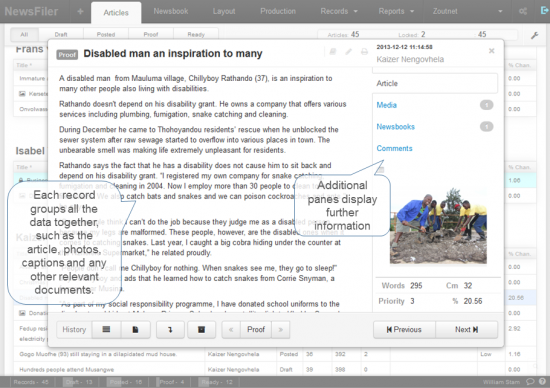This screenshot has width=550, height=388.
Task: Click the image icon in the Donati row
Action: 22,313
